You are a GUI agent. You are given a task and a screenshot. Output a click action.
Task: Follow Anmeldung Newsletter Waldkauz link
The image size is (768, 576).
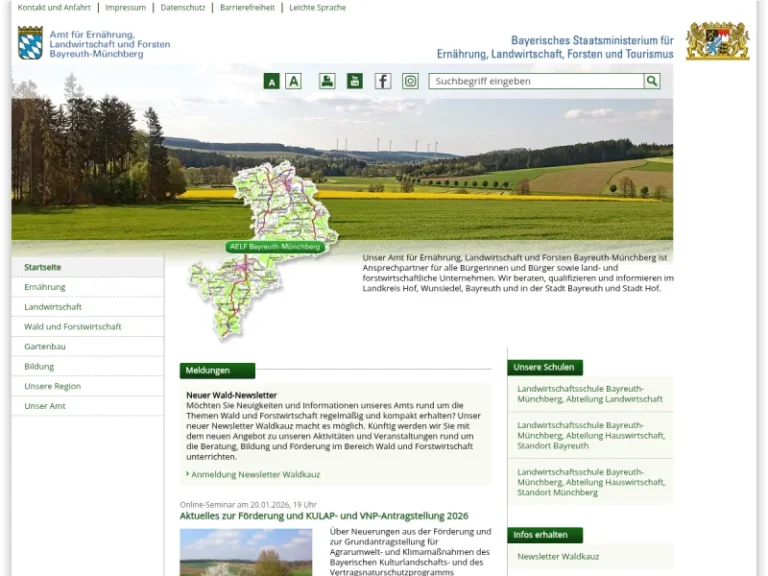click(x=255, y=475)
